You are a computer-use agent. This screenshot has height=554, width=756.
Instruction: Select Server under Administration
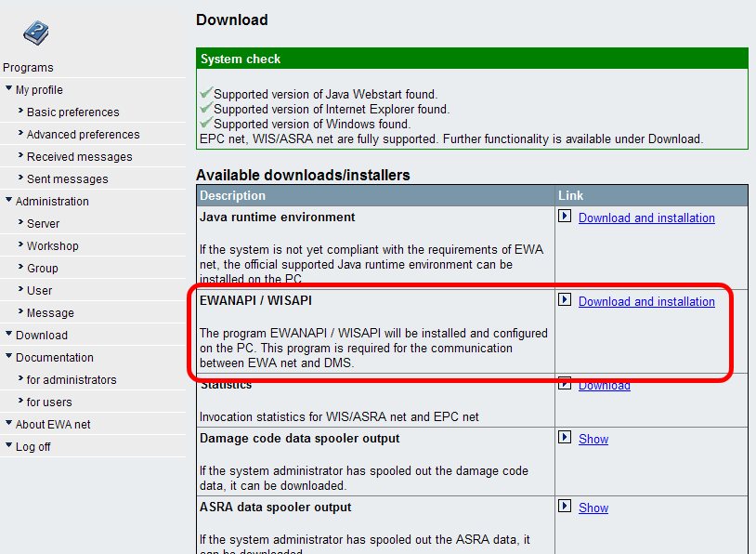pyautogui.click(x=43, y=224)
